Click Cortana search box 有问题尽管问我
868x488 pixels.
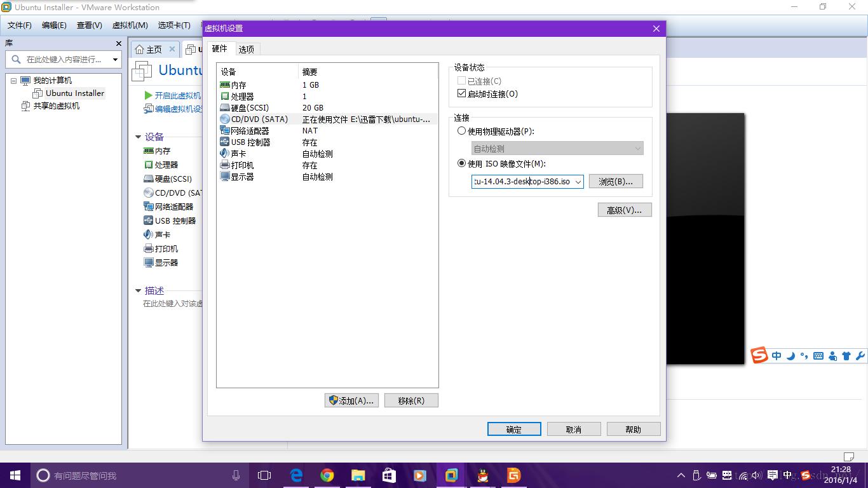pyautogui.click(x=140, y=475)
